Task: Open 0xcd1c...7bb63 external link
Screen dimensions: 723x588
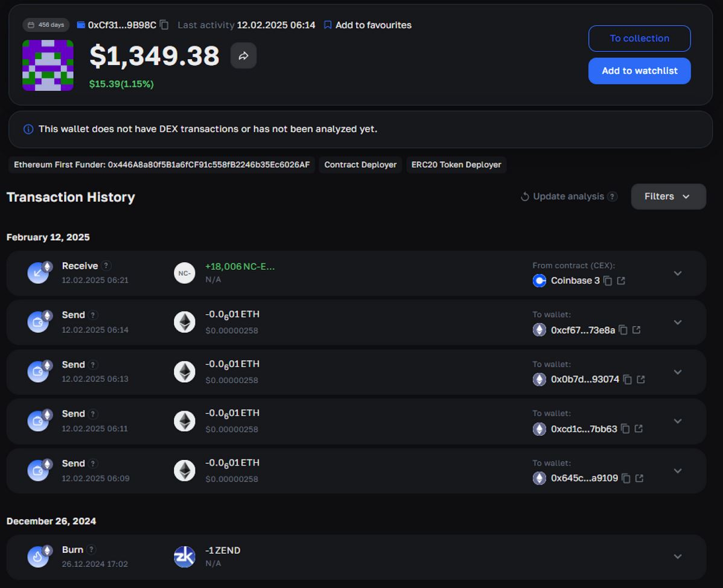Action: (639, 429)
